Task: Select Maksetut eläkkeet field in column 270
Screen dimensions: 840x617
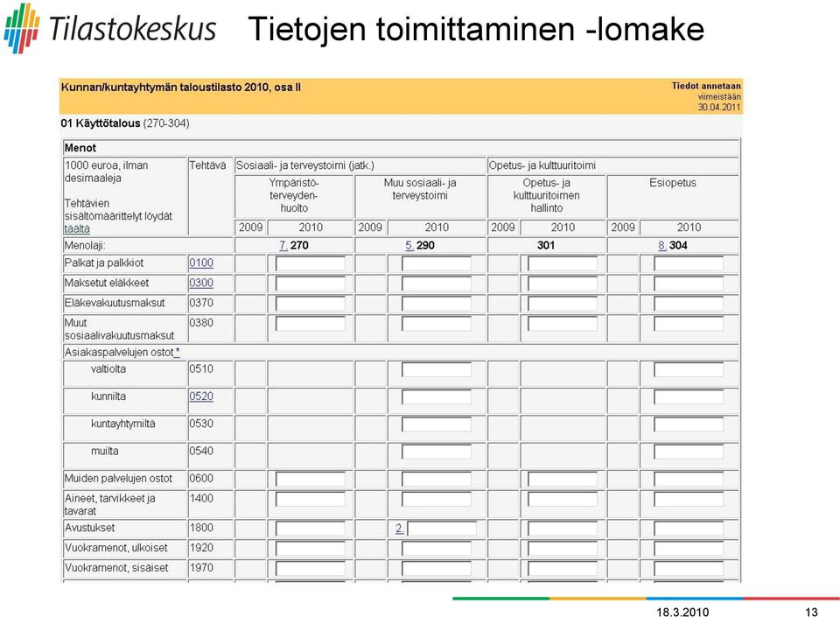Action: pos(311,284)
